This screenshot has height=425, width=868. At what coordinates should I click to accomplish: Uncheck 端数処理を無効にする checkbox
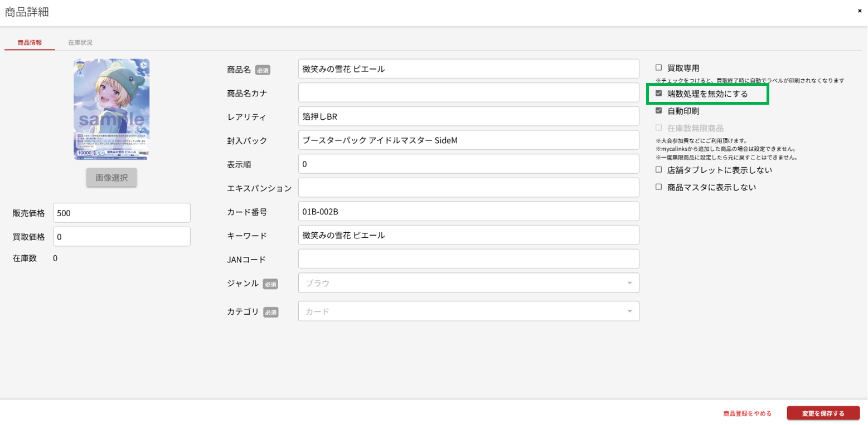pyautogui.click(x=658, y=94)
